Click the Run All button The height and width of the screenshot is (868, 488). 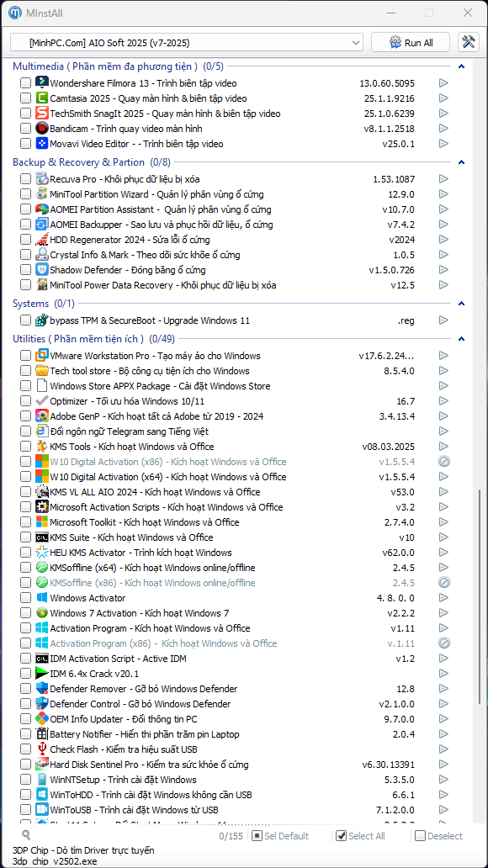(411, 43)
